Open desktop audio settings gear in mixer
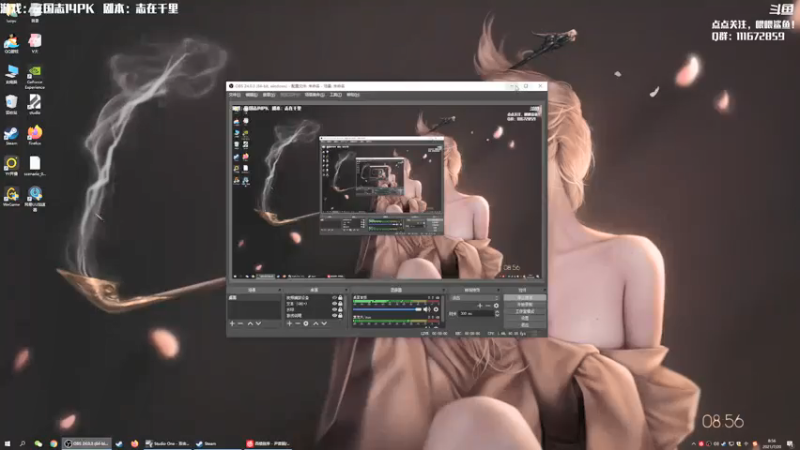This screenshot has width=800, height=450. tap(436, 309)
